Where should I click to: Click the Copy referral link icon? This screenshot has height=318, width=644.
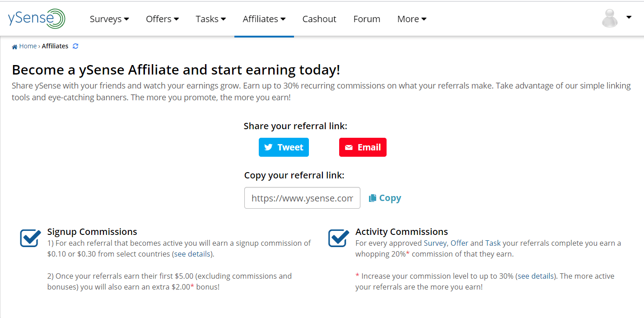coord(373,198)
